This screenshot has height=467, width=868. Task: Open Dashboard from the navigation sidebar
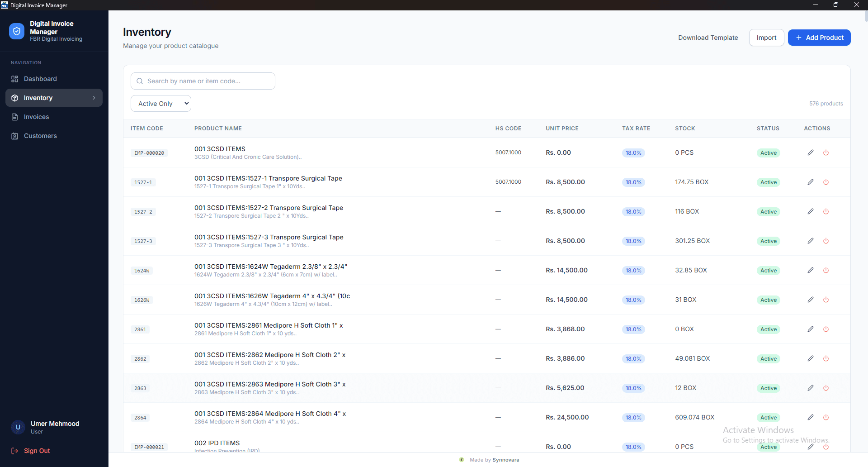(54, 79)
